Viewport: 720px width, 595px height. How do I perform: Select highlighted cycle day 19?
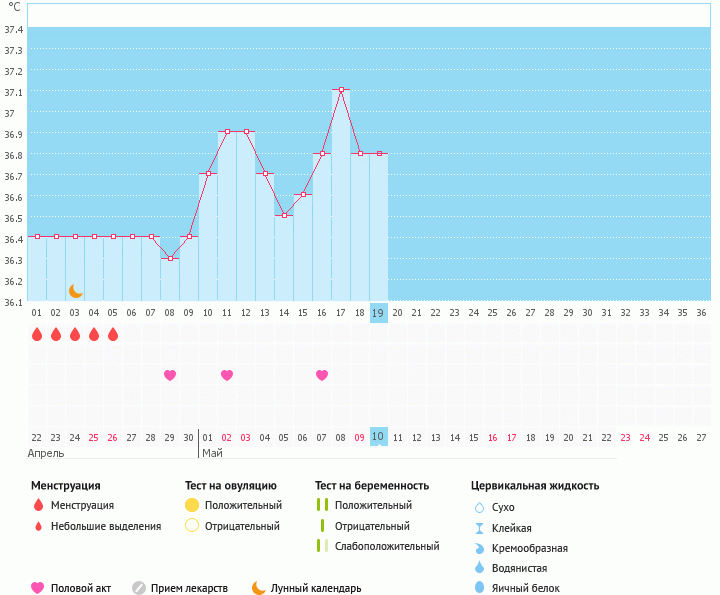(378, 312)
